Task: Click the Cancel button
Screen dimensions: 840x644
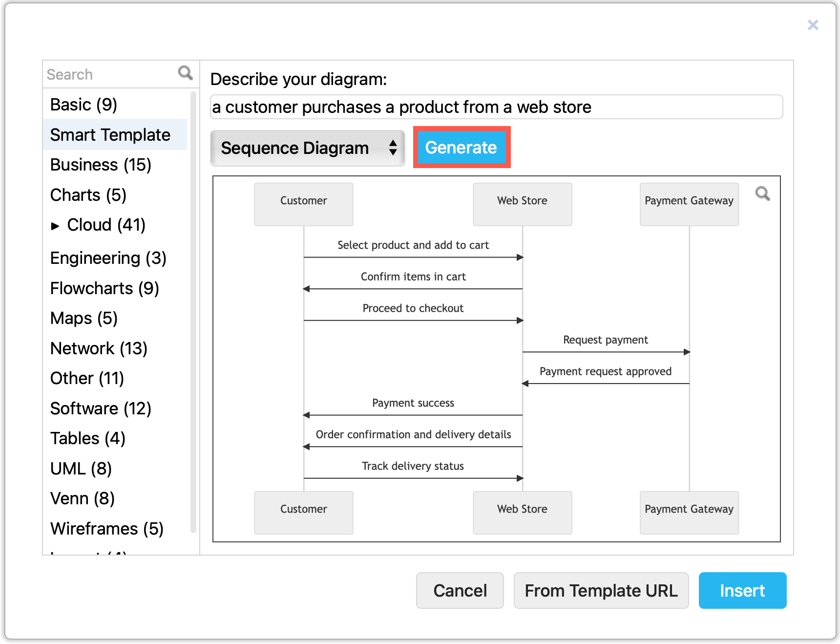Action: (x=460, y=590)
